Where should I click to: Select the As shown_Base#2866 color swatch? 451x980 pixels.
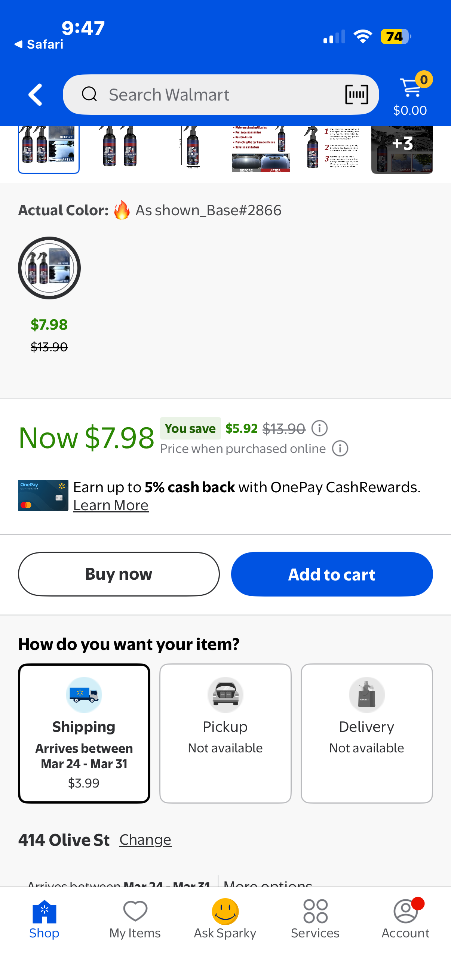tap(49, 268)
